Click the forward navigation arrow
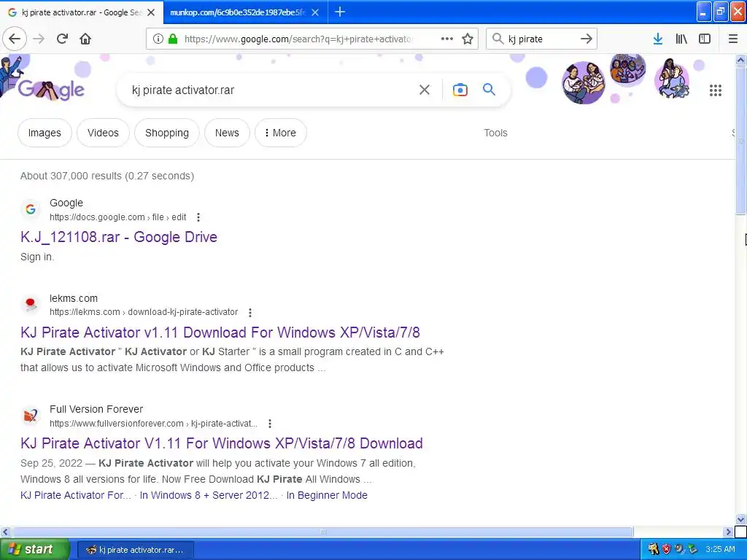The height and width of the screenshot is (560, 747). click(x=39, y=39)
